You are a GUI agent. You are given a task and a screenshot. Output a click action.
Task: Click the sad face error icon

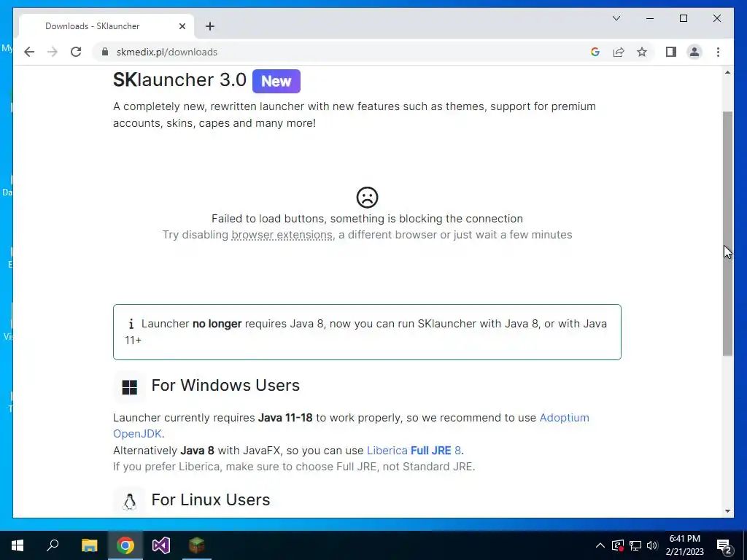(367, 197)
